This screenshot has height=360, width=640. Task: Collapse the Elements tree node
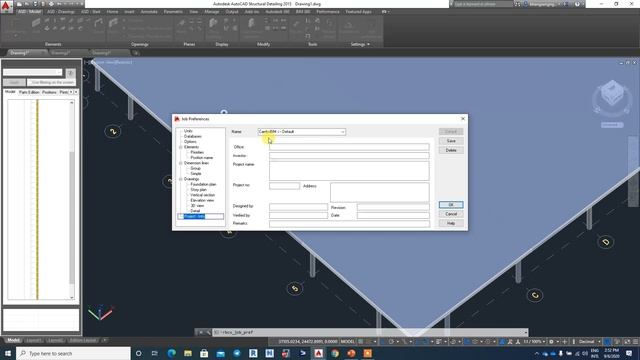180,147
